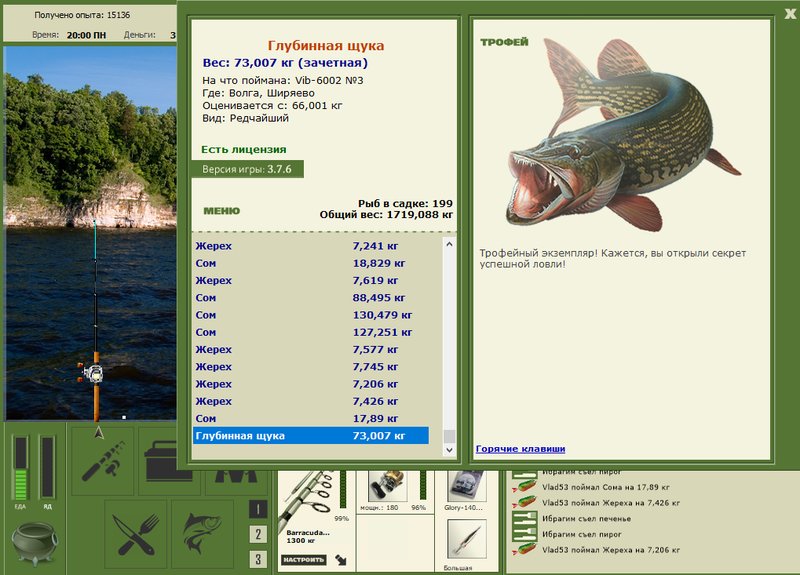Click the Где: Волга, Ширяево line

click(258, 93)
